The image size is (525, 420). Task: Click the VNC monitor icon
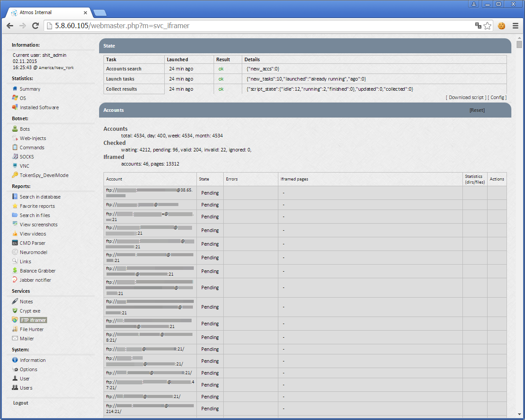click(x=15, y=166)
